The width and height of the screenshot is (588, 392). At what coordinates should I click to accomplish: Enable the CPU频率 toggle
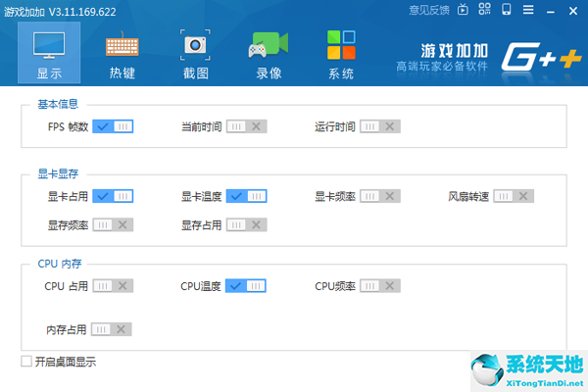pos(380,286)
